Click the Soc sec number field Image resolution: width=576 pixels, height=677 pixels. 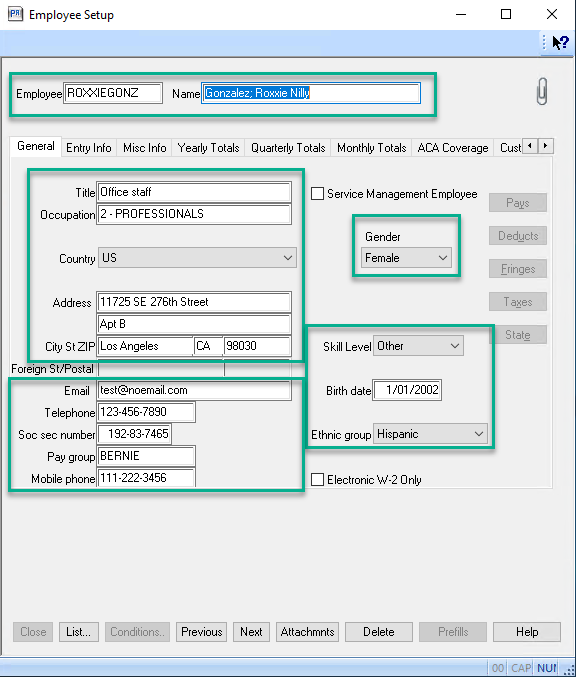coord(135,434)
